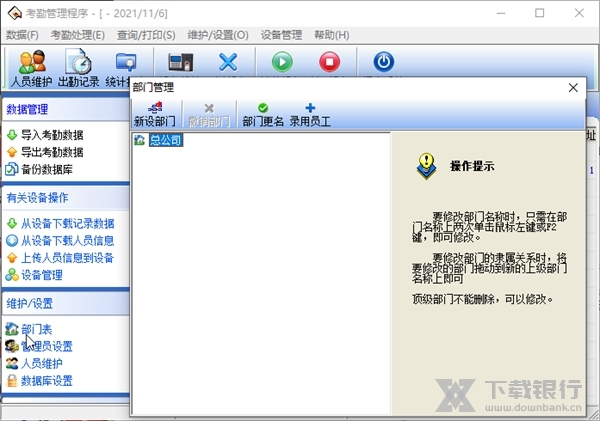Click 数据管理 panel header
600x421 pixels.
(66, 109)
